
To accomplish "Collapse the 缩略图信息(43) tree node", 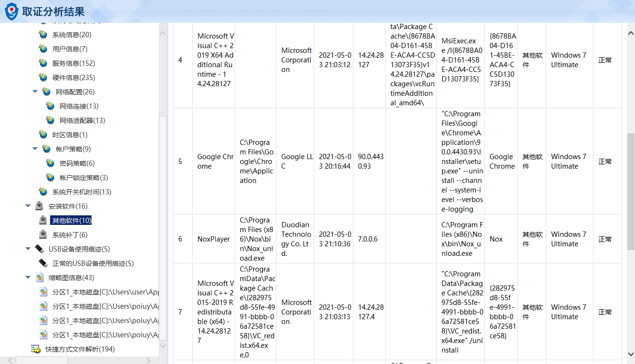I will pos(28,277).
